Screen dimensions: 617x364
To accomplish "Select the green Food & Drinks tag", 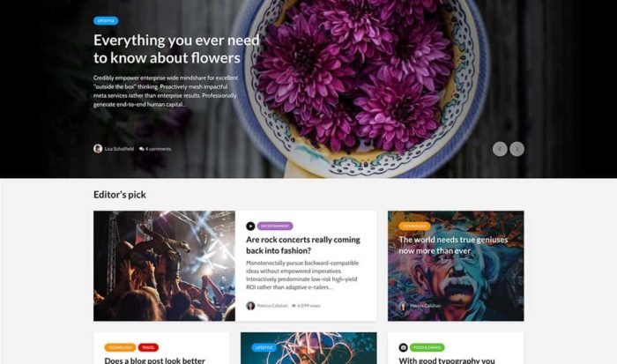I will (427, 347).
